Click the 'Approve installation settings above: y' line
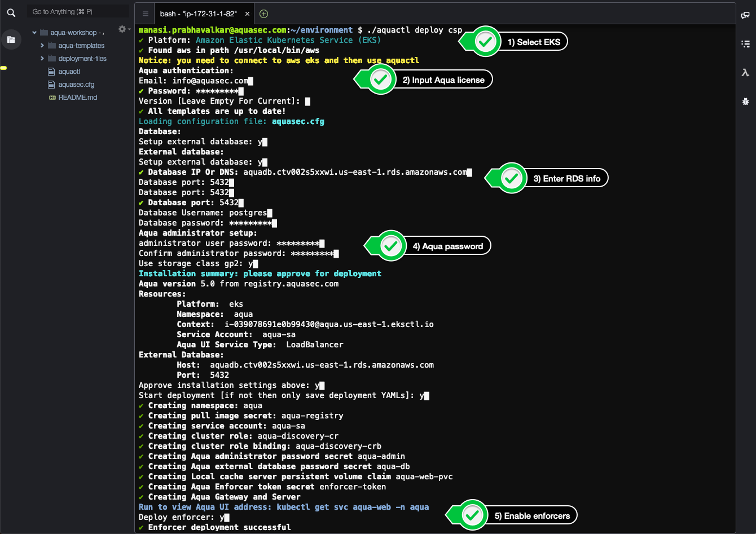The height and width of the screenshot is (534, 756). (x=231, y=385)
